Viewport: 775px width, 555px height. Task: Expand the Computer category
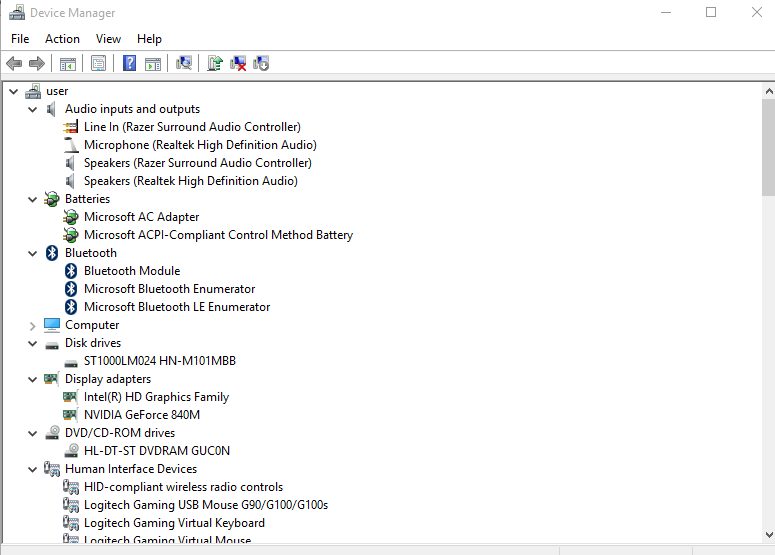click(x=33, y=326)
